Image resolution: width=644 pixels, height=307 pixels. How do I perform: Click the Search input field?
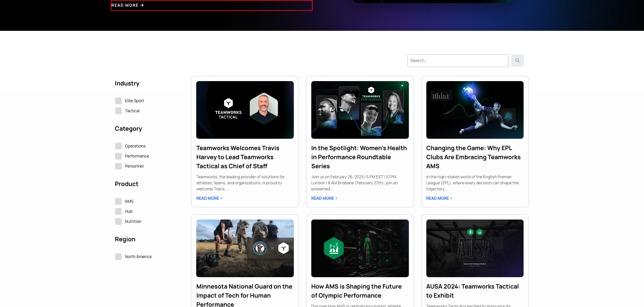click(458, 60)
